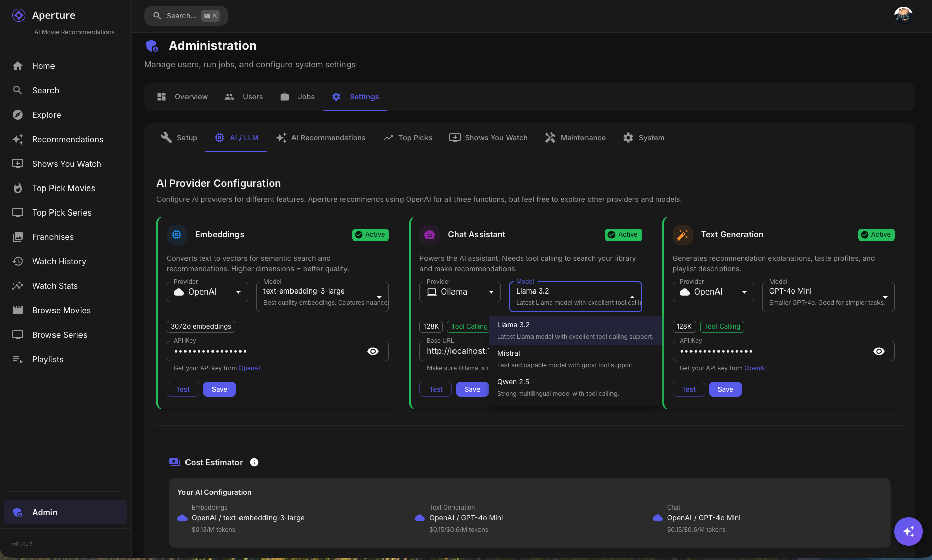
Task: Click the Cost Estimator info icon
Action: point(254,462)
